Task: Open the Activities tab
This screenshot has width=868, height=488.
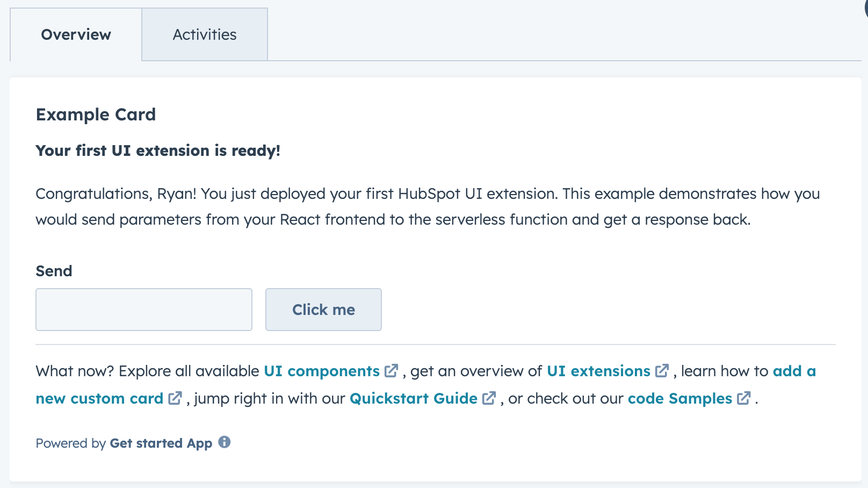Action: click(x=205, y=34)
